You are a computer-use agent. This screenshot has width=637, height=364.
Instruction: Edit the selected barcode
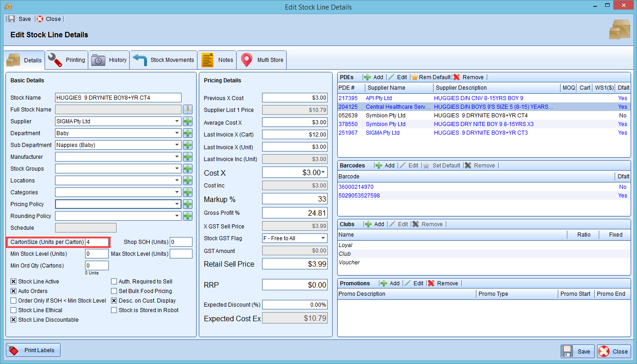pos(409,165)
